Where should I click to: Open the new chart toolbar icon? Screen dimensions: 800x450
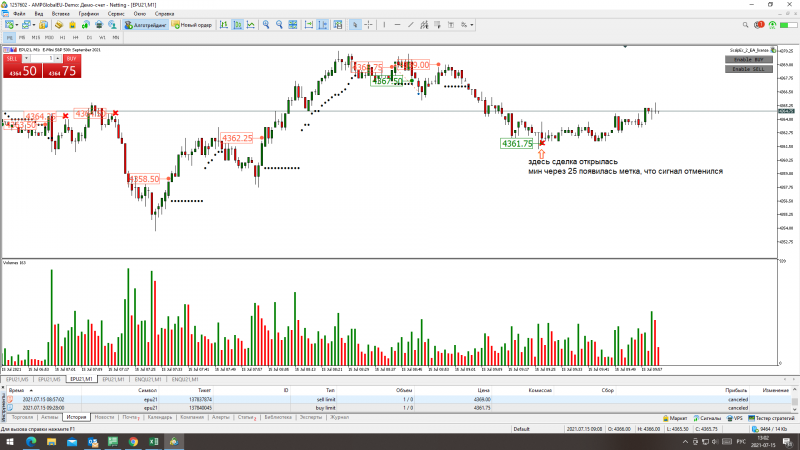click(x=9, y=24)
